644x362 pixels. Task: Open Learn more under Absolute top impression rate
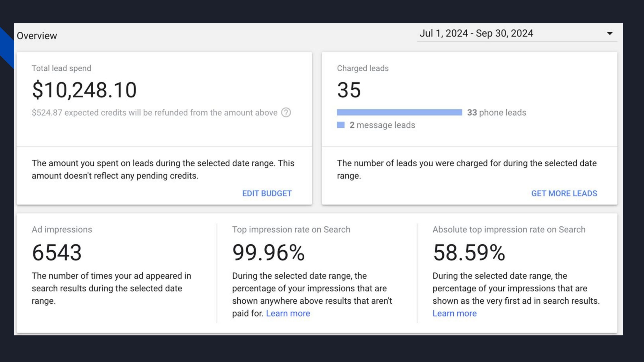(x=454, y=313)
